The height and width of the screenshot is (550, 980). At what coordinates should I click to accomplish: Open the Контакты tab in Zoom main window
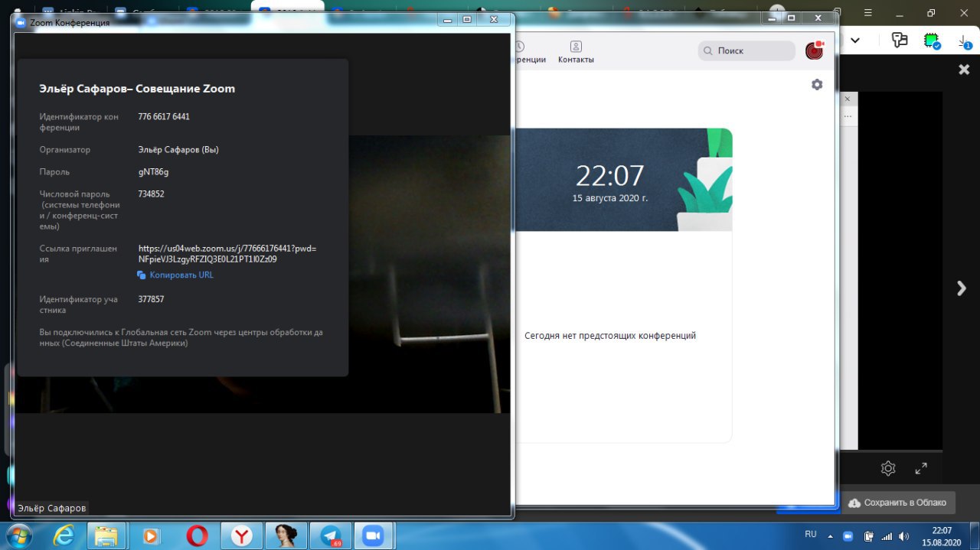[x=576, y=52]
